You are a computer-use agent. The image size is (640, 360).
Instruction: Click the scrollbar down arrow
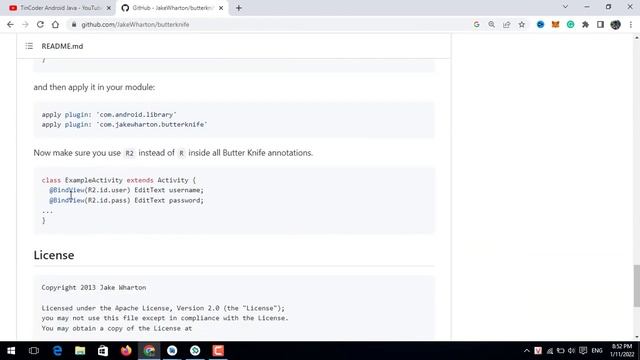(636, 337)
